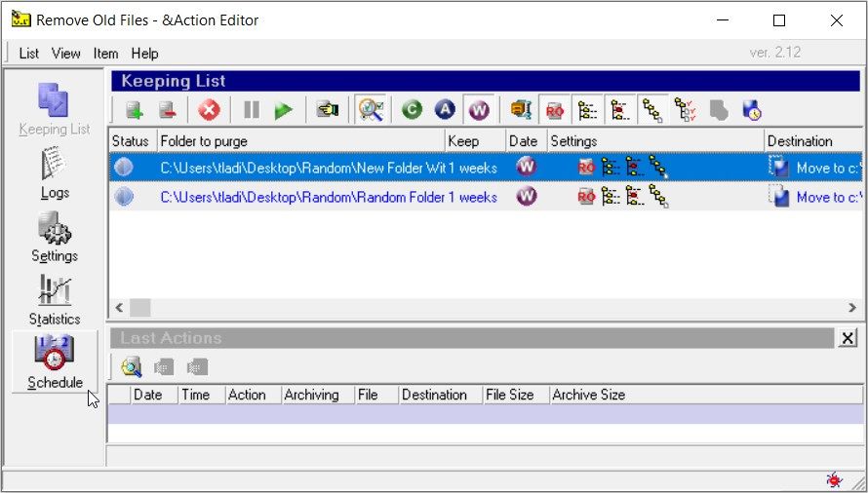Screen dimensions: 868x493
Task: Click the left arrow of horizontal scrollbar
Action: (x=119, y=308)
